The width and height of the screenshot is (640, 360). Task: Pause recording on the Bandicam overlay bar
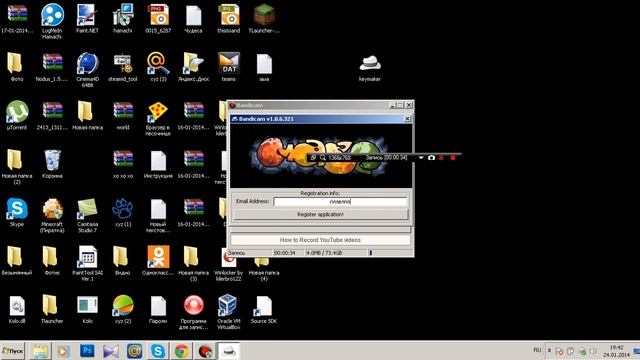(x=441, y=158)
